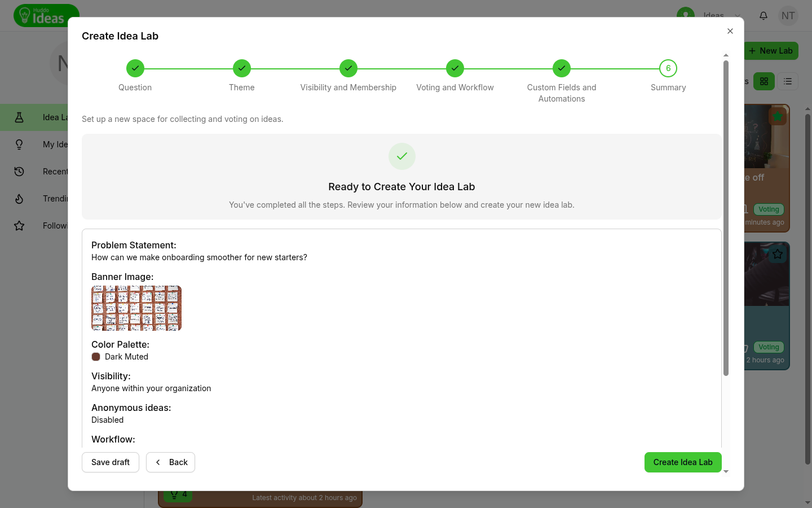Open notifications bell icon
This screenshot has height=508, width=812.
pos(764,16)
